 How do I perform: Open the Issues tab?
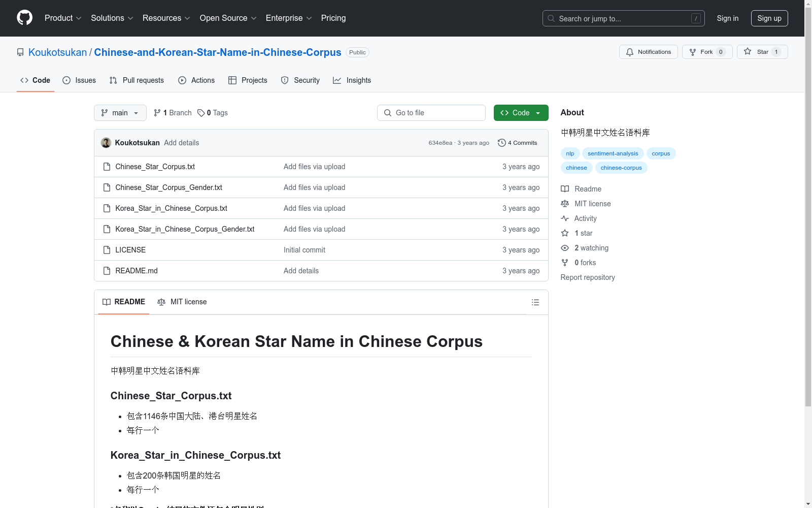(x=79, y=80)
